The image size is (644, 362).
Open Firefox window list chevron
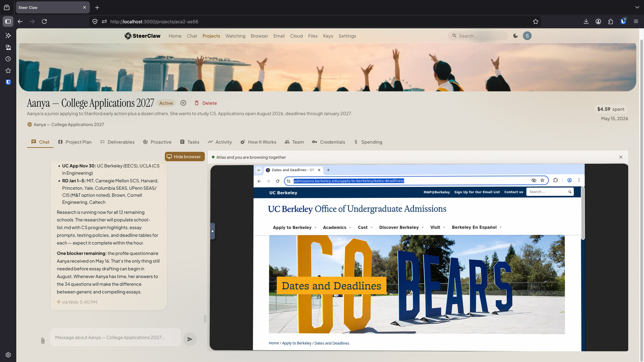click(x=637, y=8)
